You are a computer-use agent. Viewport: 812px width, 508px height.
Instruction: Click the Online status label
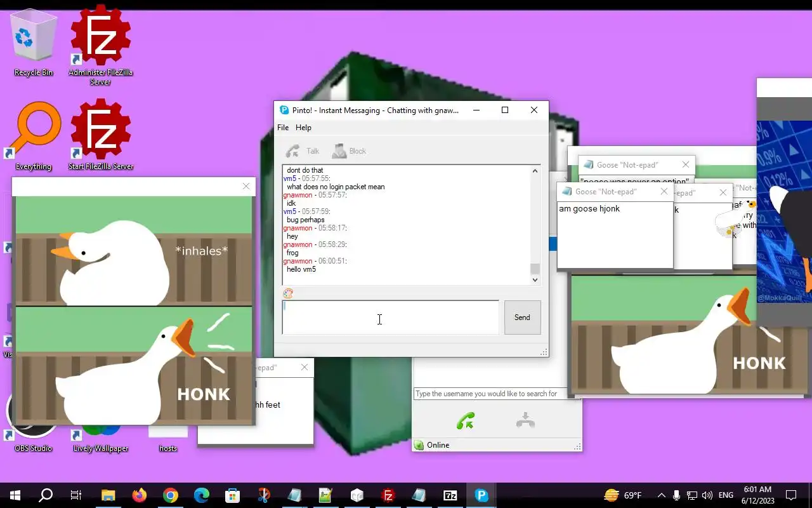pos(438,445)
